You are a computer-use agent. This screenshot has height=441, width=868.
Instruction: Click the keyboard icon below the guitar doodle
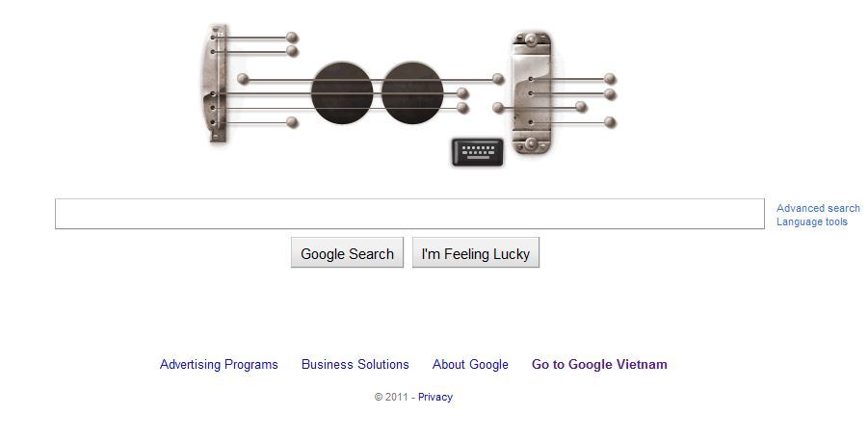(x=477, y=152)
